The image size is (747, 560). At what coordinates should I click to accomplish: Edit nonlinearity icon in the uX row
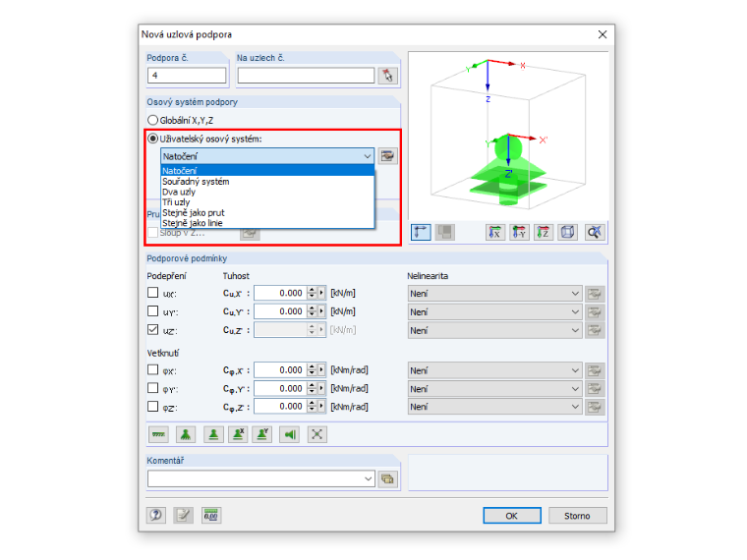[595, 294]
